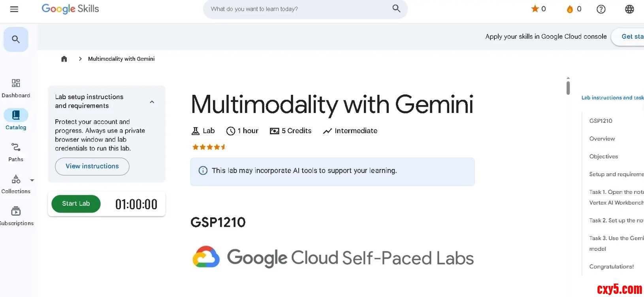Open Dashboard from the sidebar
The image size is (644, 297).
pos(16,88)
